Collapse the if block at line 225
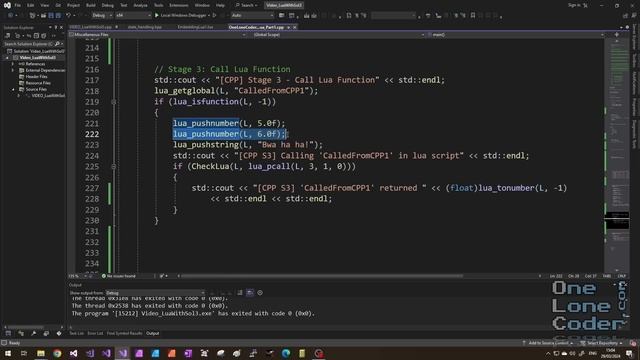 point(114,167)
